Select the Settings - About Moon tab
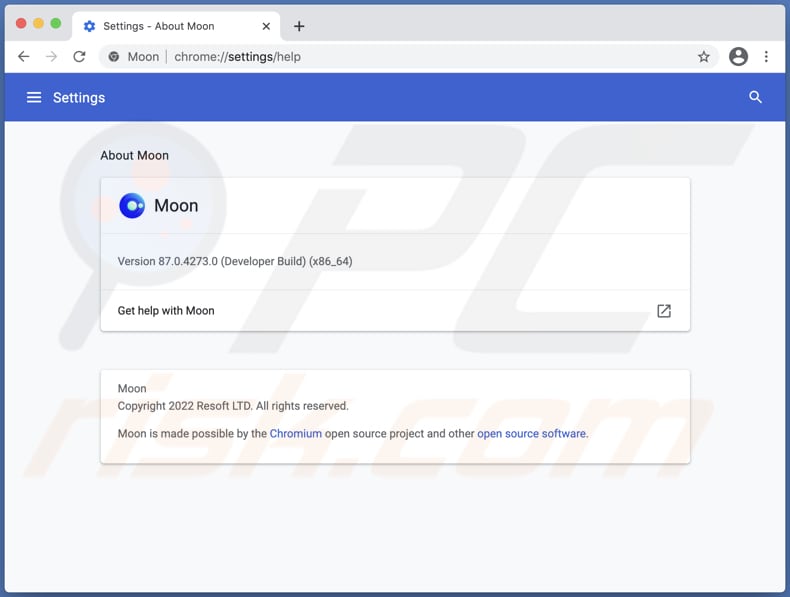Viewport: 790px width, 597px height. point(176,26)
